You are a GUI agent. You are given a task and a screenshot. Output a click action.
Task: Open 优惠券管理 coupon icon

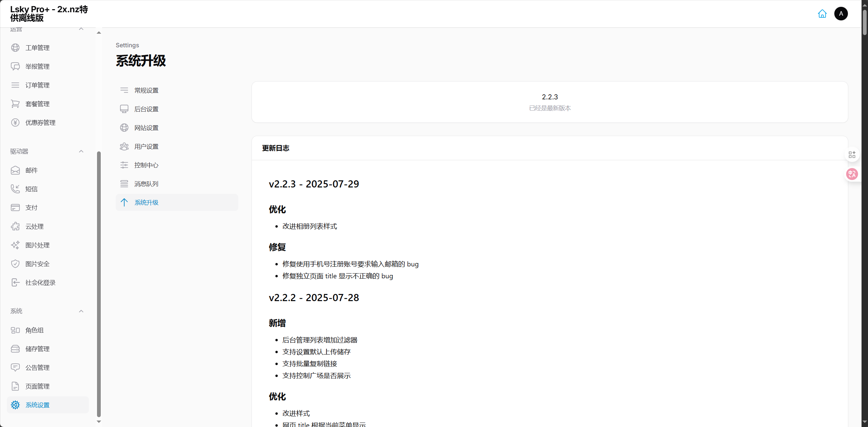[x=15, y=122]
